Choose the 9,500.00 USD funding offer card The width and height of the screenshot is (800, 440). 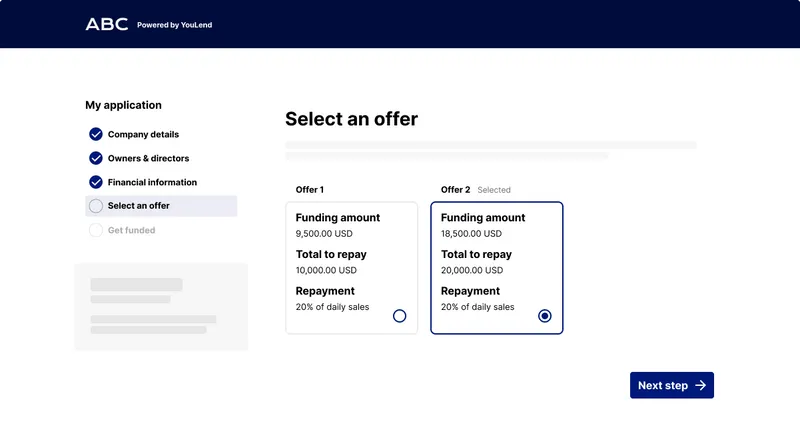(x=351, y=267)
